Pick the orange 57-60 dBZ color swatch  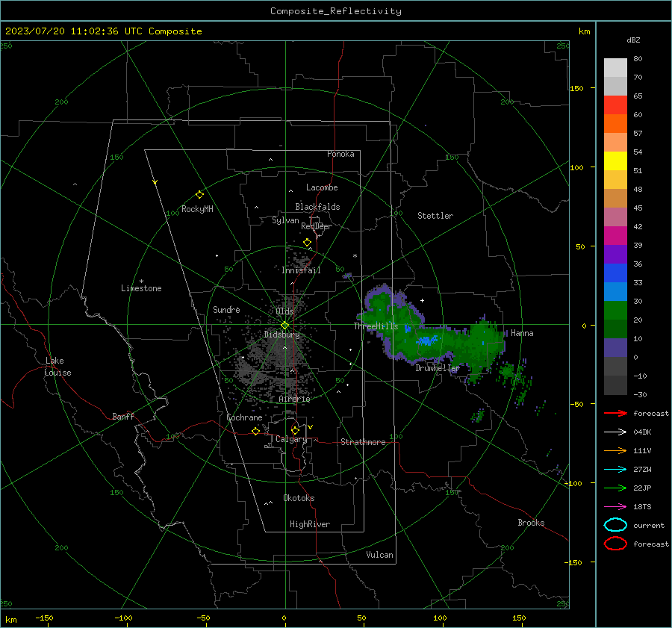click(615, 124)
